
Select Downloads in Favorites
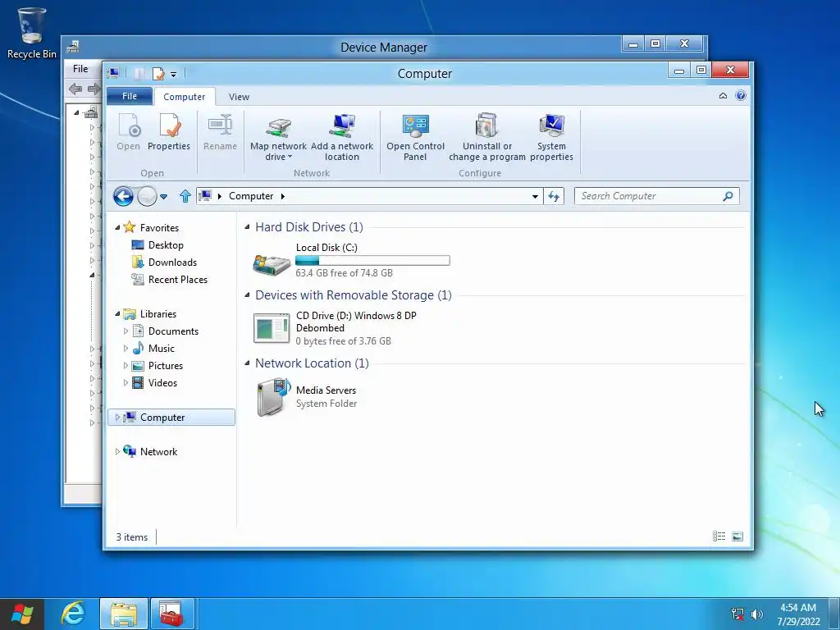coord(172,262)
